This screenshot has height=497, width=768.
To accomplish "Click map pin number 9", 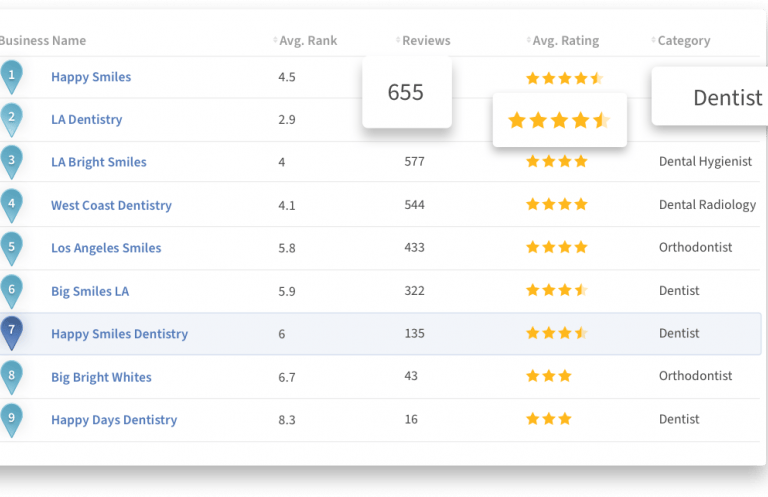I will click(x=11, y=420).
